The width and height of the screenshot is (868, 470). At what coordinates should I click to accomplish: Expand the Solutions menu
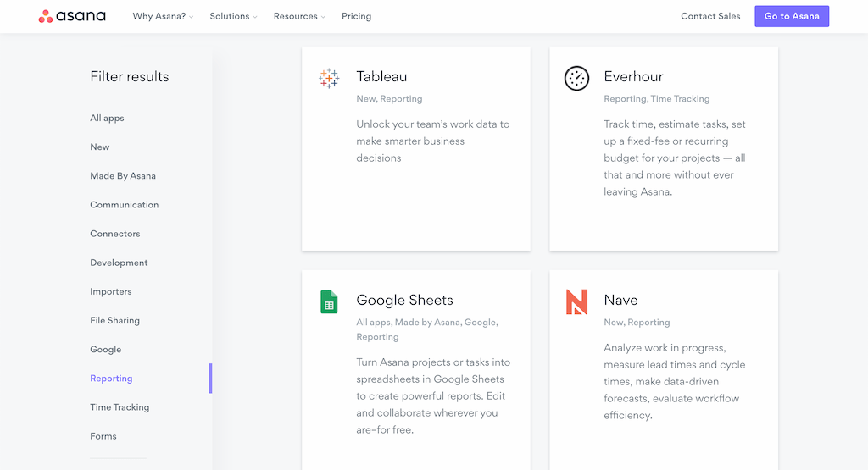click(233, 16)
